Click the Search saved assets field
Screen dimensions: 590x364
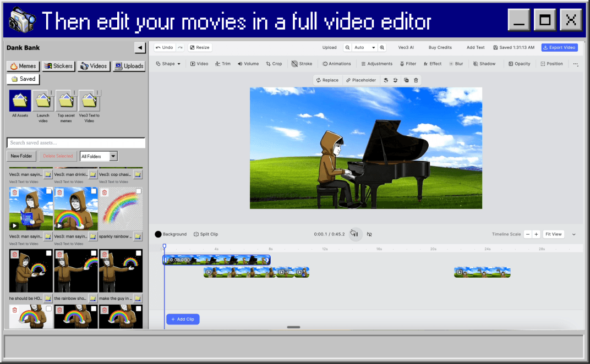(x=76, y=143)
